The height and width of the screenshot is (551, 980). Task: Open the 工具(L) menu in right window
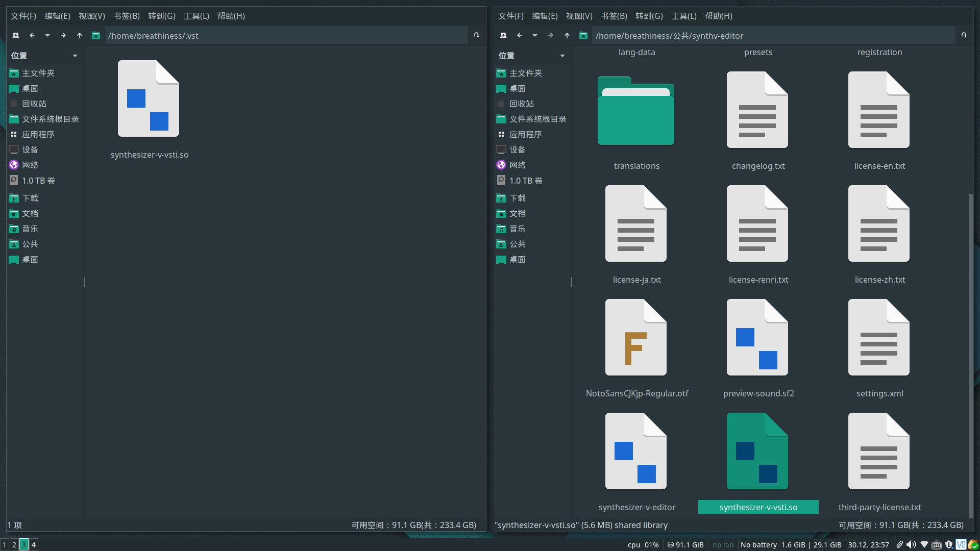pos(683,16)
